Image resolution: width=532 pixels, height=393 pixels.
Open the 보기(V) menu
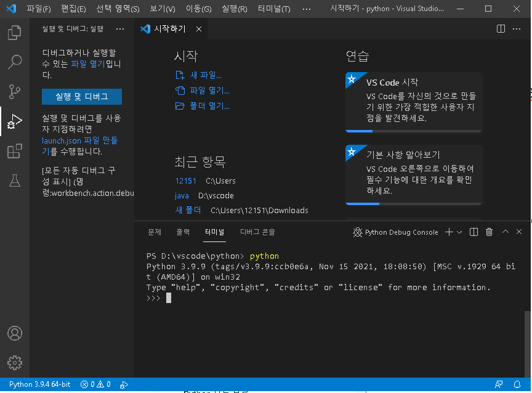163,9
